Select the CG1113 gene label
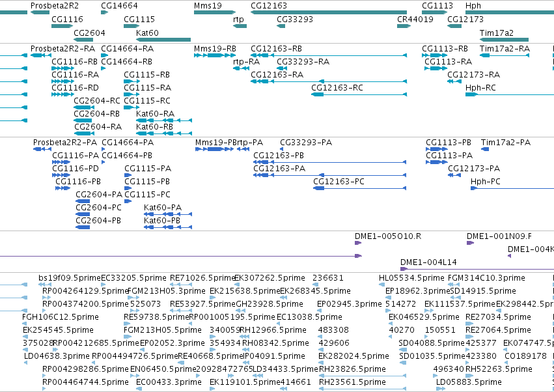The image size is (554, 392). click(437, 6)
